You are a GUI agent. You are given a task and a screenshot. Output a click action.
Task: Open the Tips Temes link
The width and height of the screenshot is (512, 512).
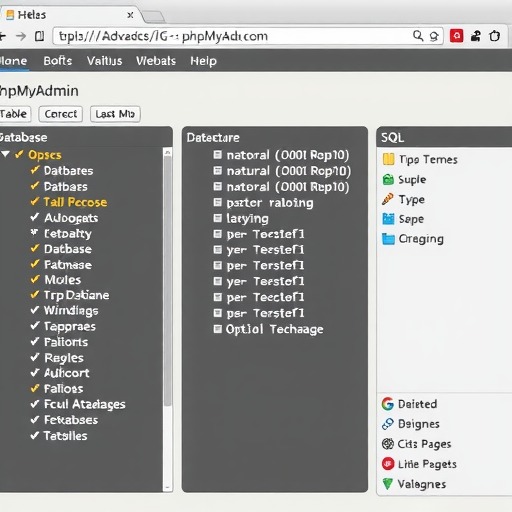[428, 160]
